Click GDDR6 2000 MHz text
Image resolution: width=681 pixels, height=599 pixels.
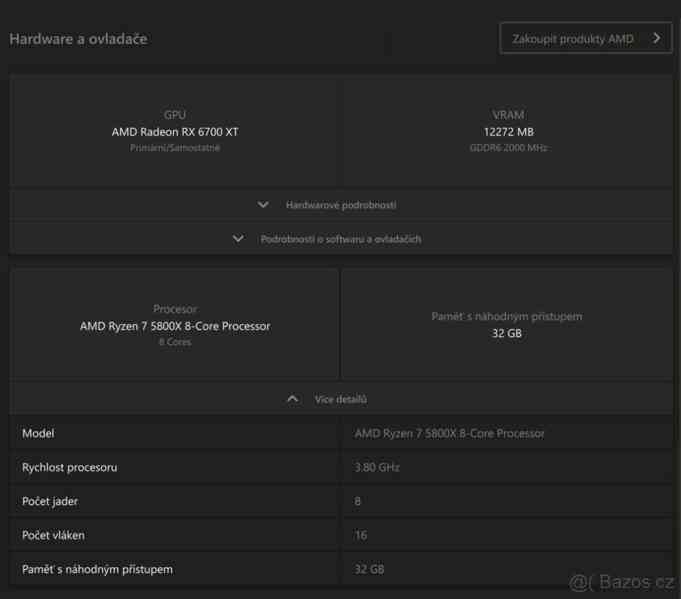(509, 148)
